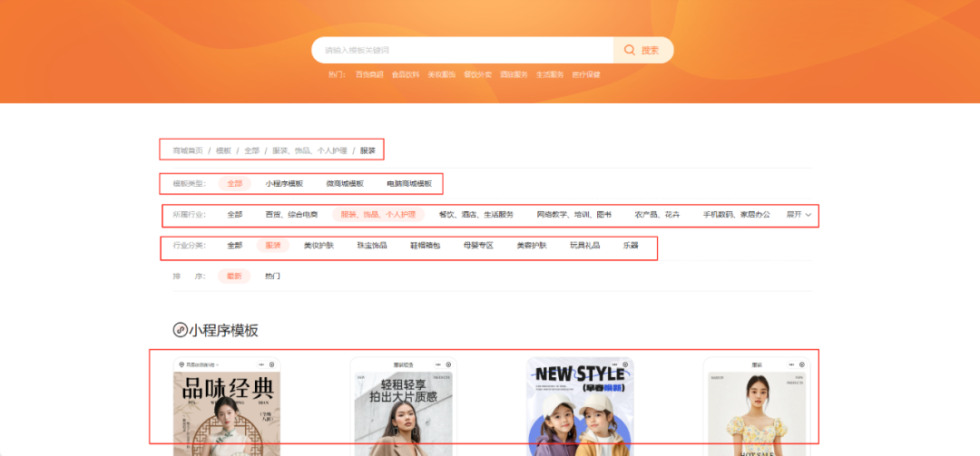Choose industry 农产品、花卉
Image resolution: width=980 pixels, height=456 pixels.
[x=658, y=214]
